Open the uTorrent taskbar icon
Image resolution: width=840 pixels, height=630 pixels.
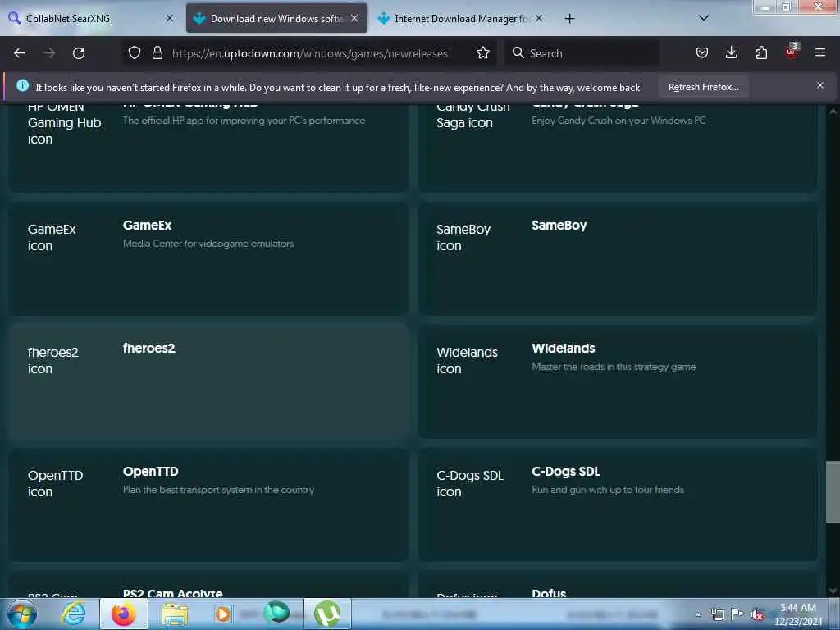click(x=327, y=614)
